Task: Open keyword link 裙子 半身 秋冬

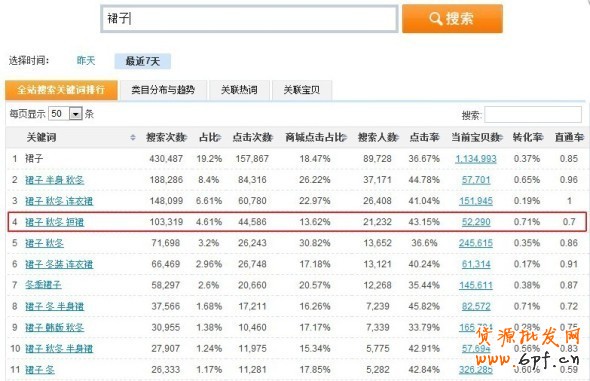Action: click(55, 180)
